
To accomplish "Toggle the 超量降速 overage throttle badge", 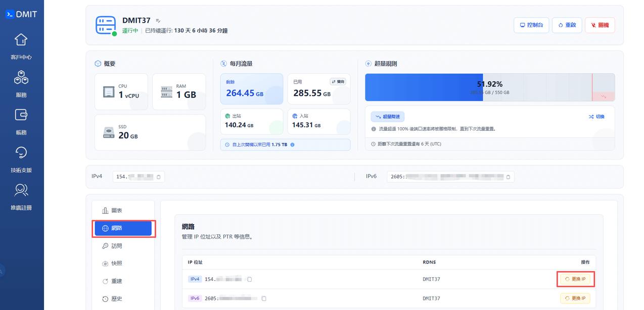I will click(x=387, y=116).
